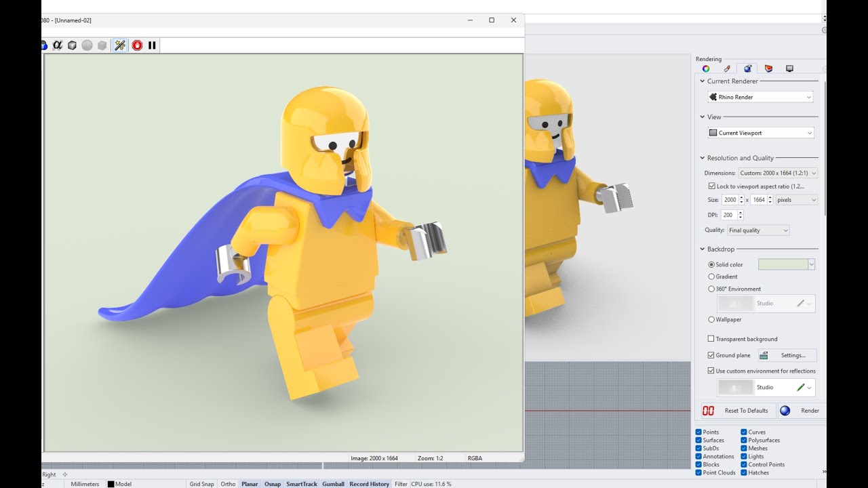Click the height field showing 1664

pyautogui.click(x=759, y=200)
